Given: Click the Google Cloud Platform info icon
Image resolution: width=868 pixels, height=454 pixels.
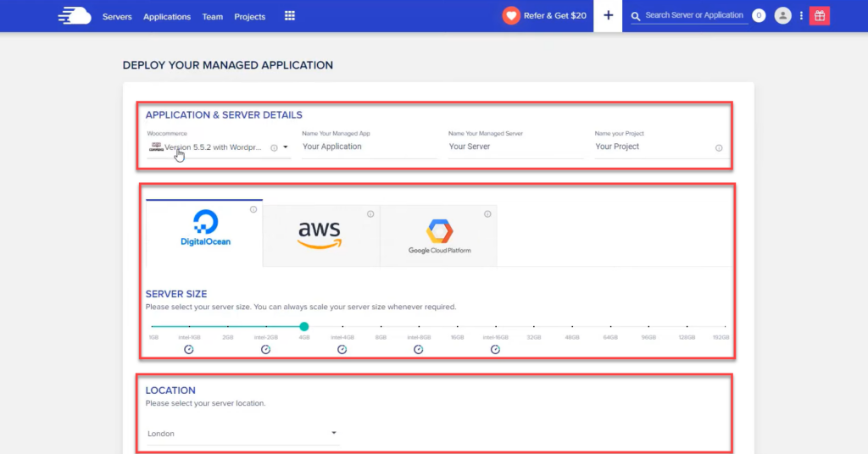Looking at the screenshot, I should click(x=487, y=214).
